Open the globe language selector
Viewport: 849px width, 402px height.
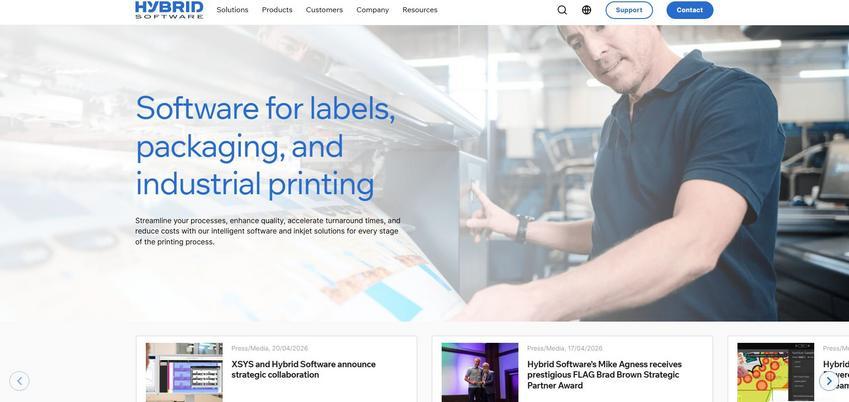586,10
